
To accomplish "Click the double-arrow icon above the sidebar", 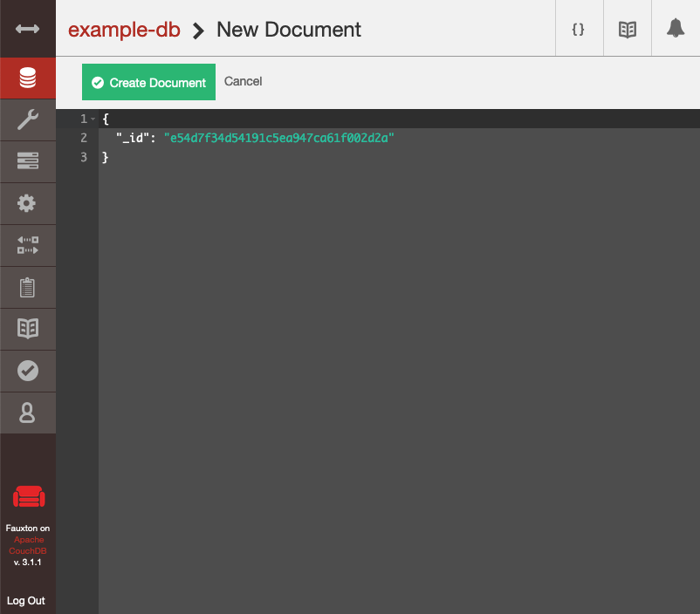I will pos(27,28).
